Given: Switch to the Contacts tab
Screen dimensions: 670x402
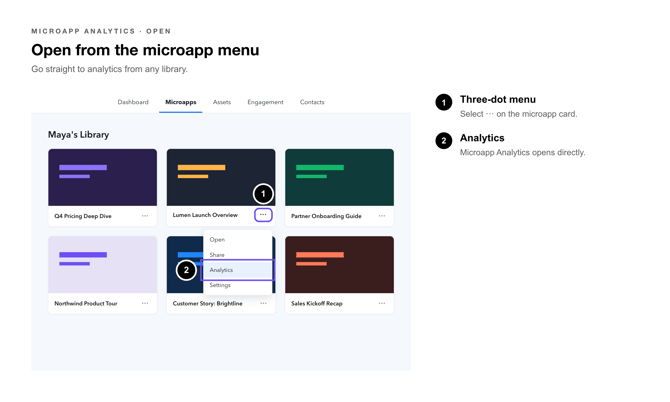Looking at the screenshot, I should click(312, 102).
